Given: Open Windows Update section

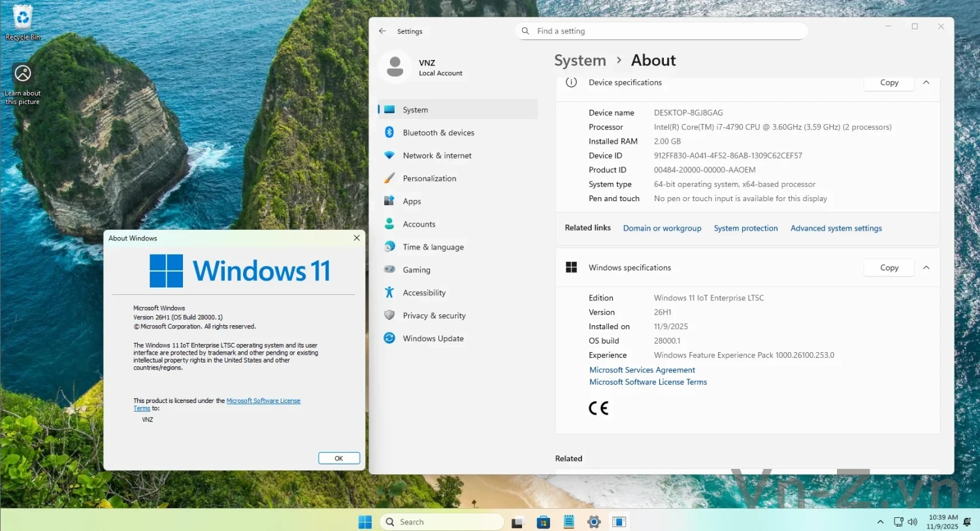Looking at the screenshot, I should point(433,338).
